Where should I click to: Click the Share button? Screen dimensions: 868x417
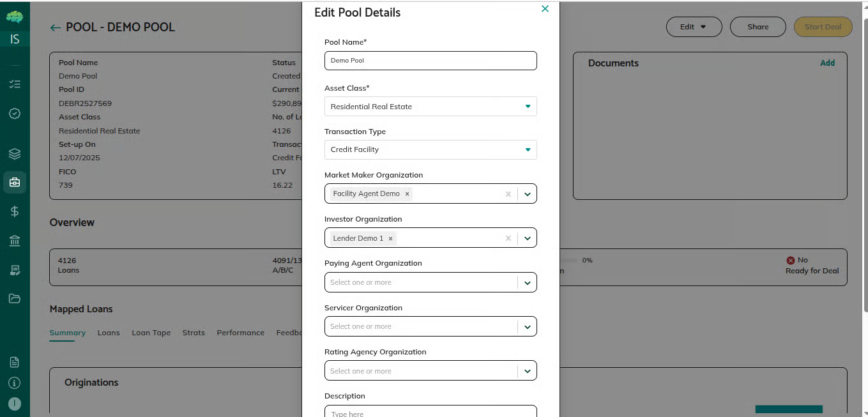click(758, 27)
